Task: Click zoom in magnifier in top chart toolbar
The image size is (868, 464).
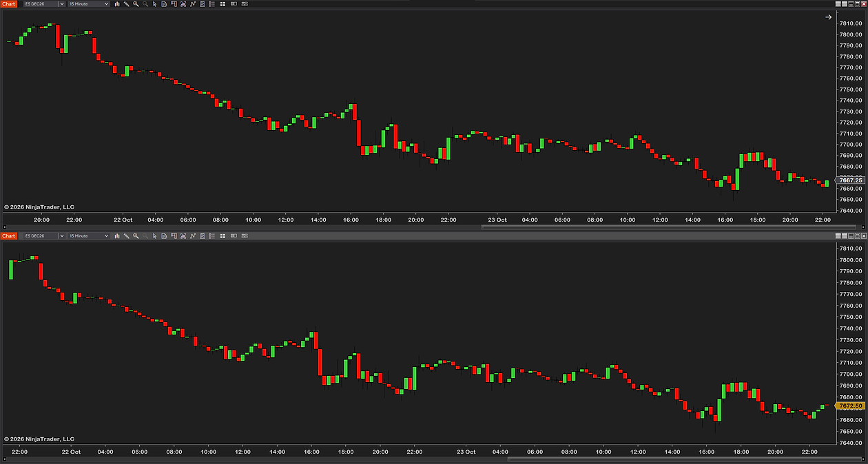Action: tap(136, 4)
